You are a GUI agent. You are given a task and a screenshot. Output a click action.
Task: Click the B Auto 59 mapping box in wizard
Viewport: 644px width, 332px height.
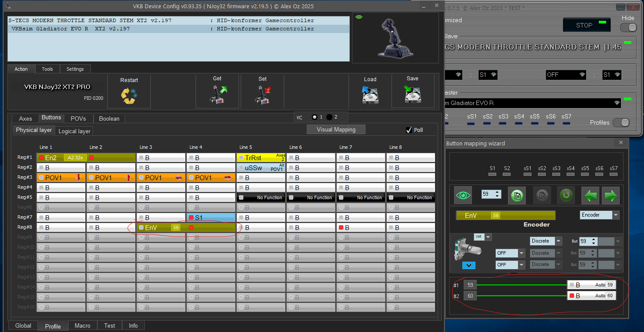point(591,285)
